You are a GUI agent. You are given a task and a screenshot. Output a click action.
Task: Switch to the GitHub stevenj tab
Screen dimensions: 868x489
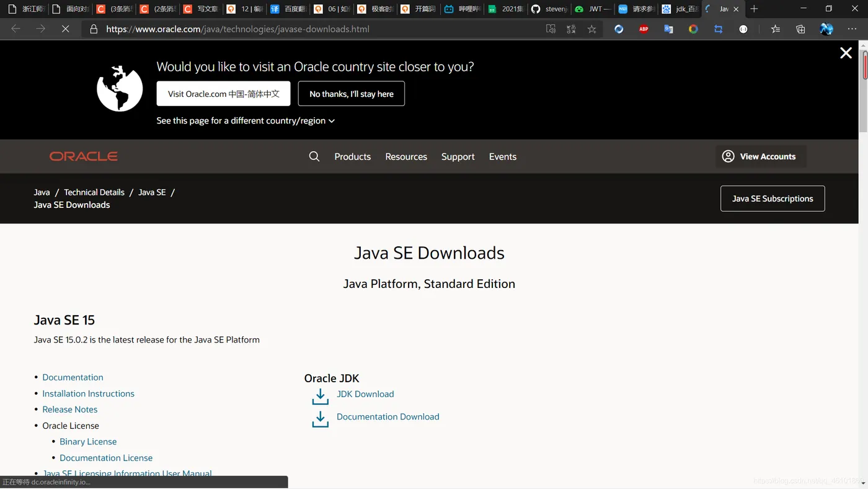(549, 9)
